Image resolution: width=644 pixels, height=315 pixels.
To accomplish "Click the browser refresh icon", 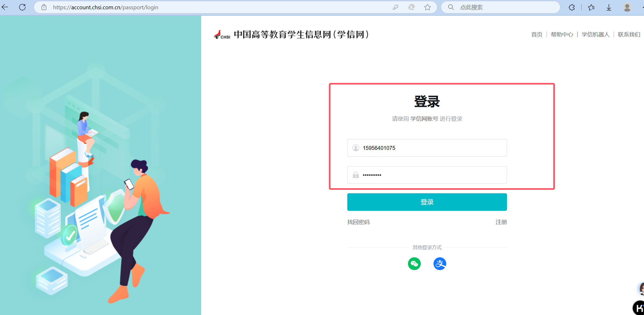I will [22, 7].
